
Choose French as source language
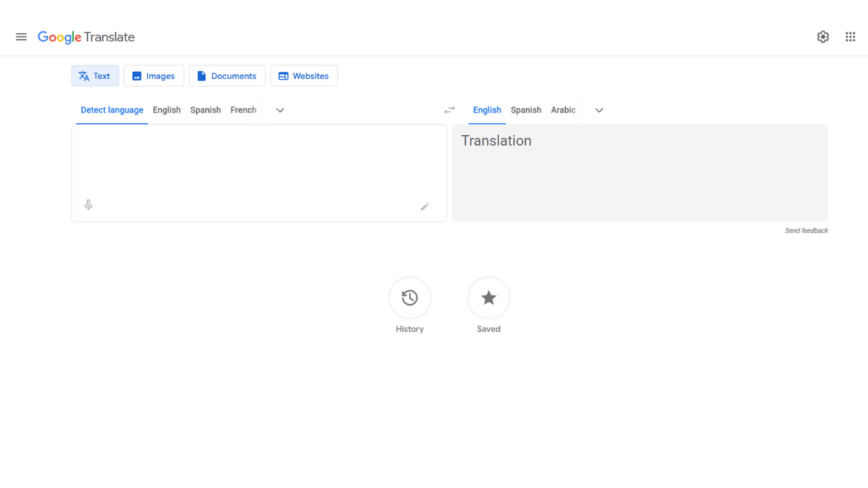click(243, 110)
